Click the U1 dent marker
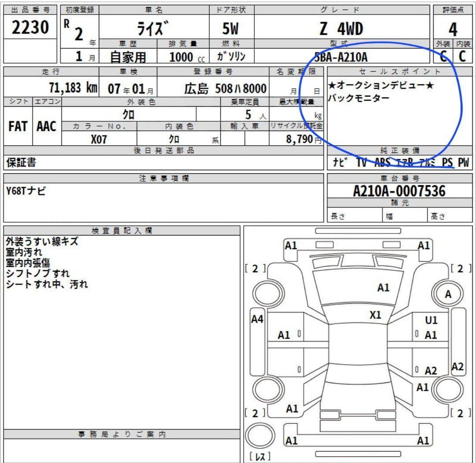Viewport: 476px width, 463px height. click(431, 321)
